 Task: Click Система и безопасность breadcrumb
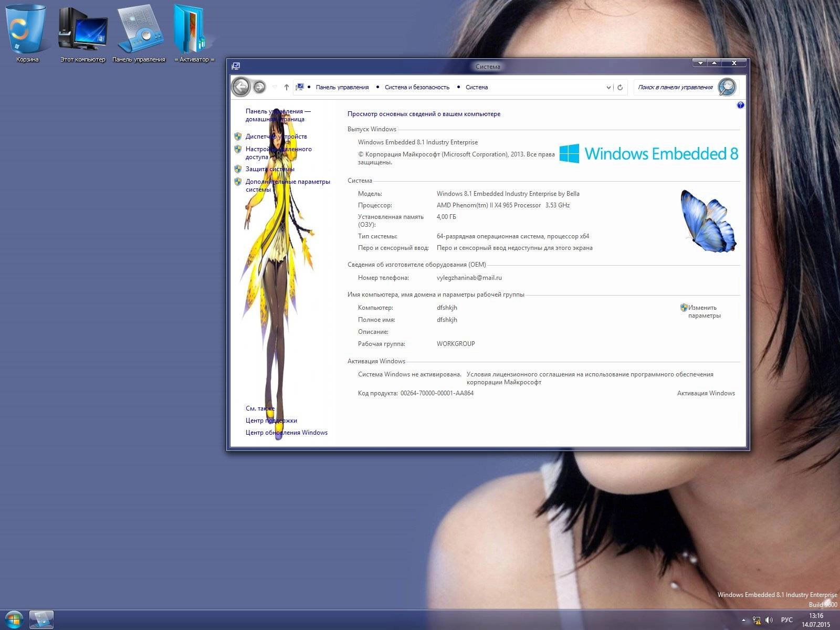[x=417, y=87]
